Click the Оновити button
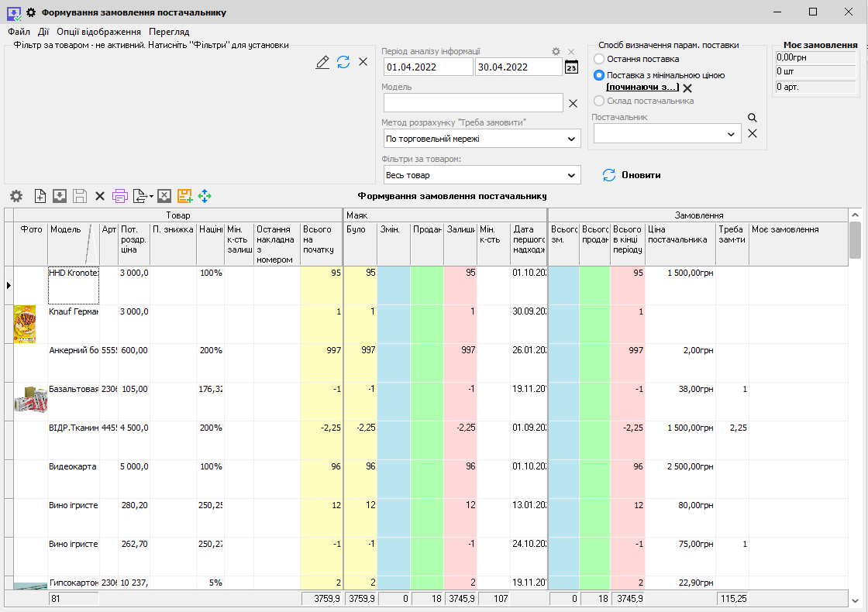Image resolution: width=868 pixels, height=612 pixels. (632, 175)
